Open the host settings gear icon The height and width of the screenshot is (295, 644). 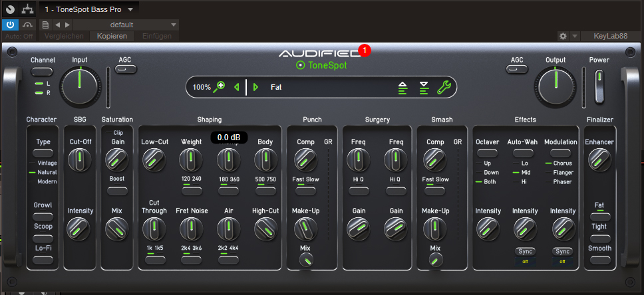coord(563,36)
